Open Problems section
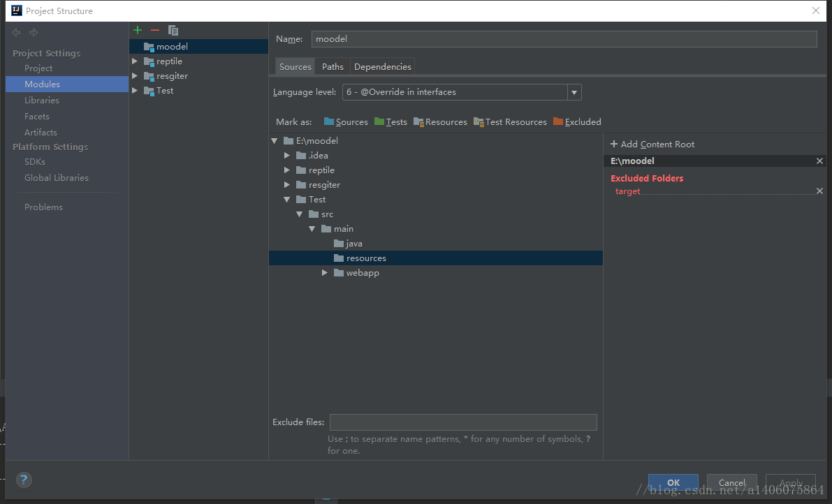832x504 pixels. [x=43, y=207]
